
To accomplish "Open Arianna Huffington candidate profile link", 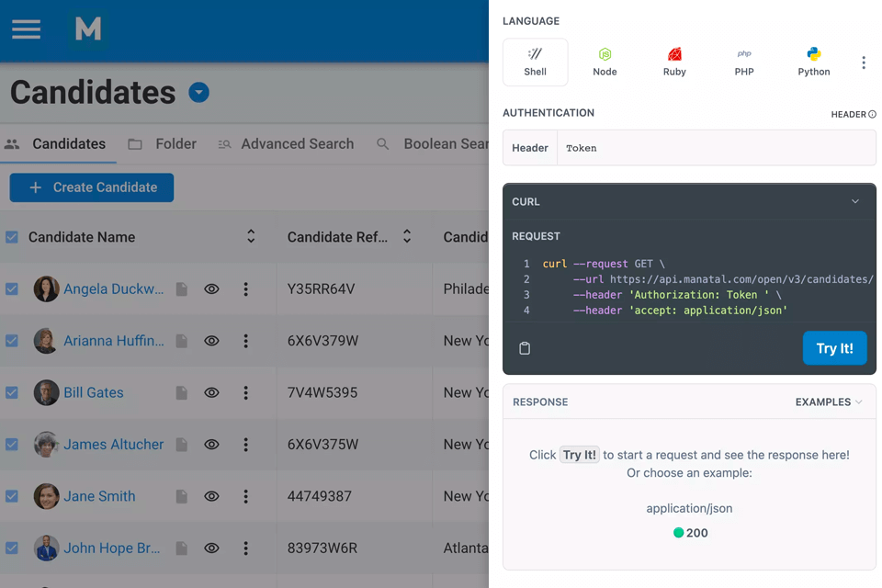I will pos(114,341).
